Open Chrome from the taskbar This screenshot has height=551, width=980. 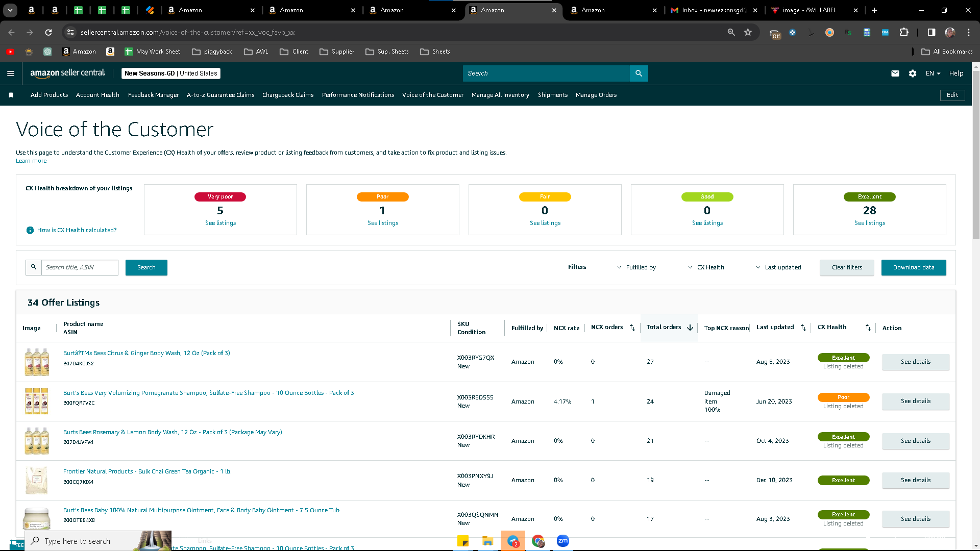tap(538, 541)
